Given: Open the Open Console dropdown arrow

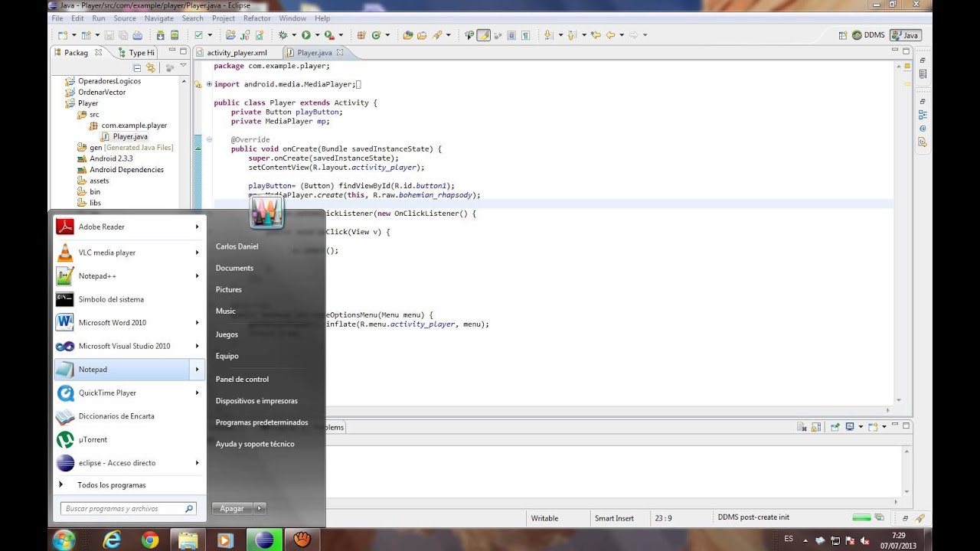Looking at the screenshot, I should click(x=884, y=426).
